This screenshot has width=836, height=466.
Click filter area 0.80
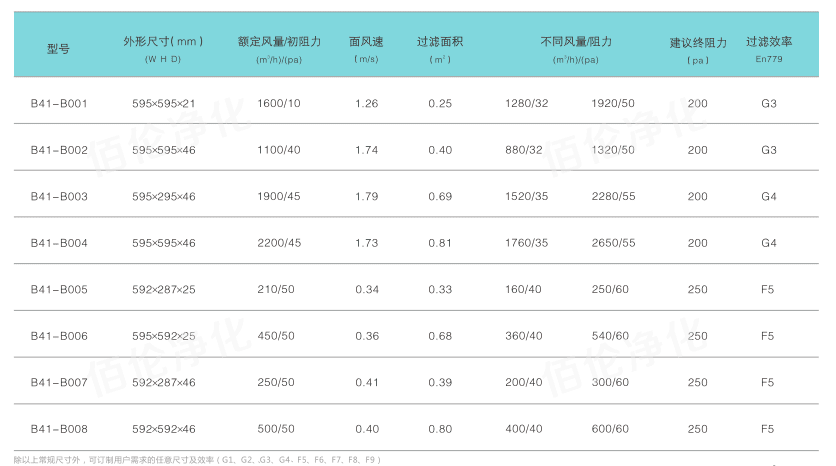pos(440,429)
